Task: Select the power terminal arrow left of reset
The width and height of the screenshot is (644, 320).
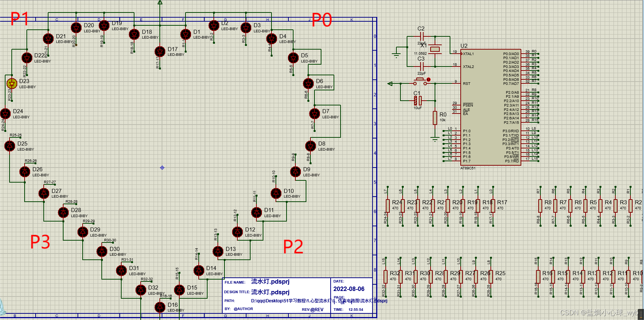Action: [x=390, y=84]
